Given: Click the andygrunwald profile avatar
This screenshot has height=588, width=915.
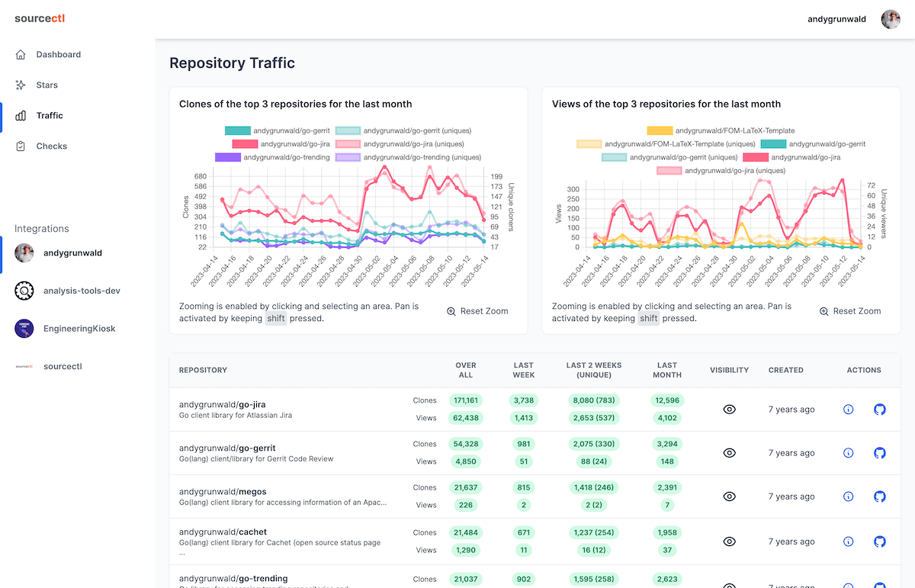Looking at the screenshot, I should (x=891, y=19).
